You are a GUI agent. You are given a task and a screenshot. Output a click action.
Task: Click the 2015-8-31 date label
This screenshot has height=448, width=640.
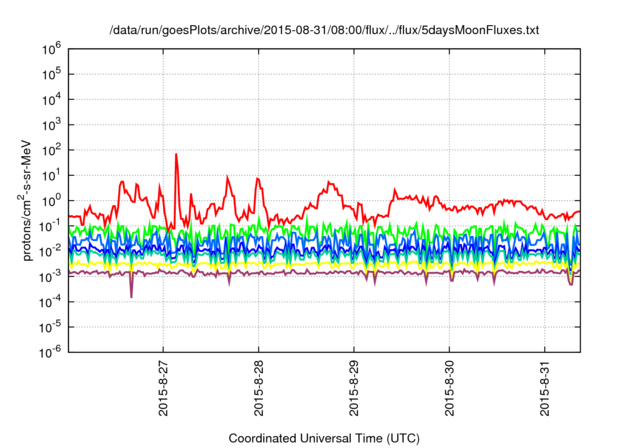pyautogui.click(x=545, y=388)
